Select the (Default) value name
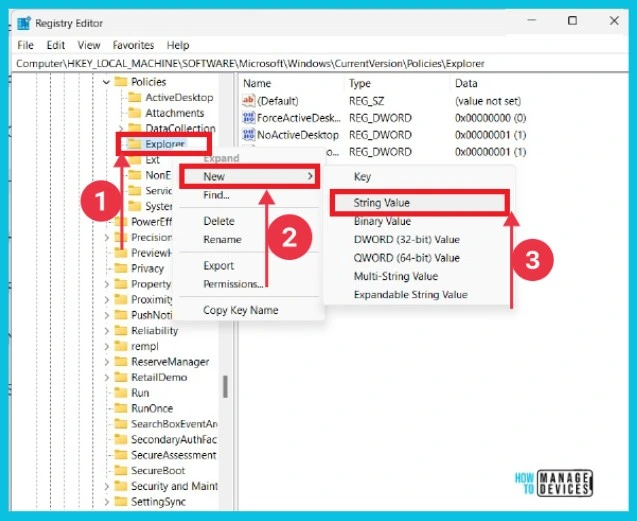The height and width of the screenshot is (521, 637). coord(277,101)
